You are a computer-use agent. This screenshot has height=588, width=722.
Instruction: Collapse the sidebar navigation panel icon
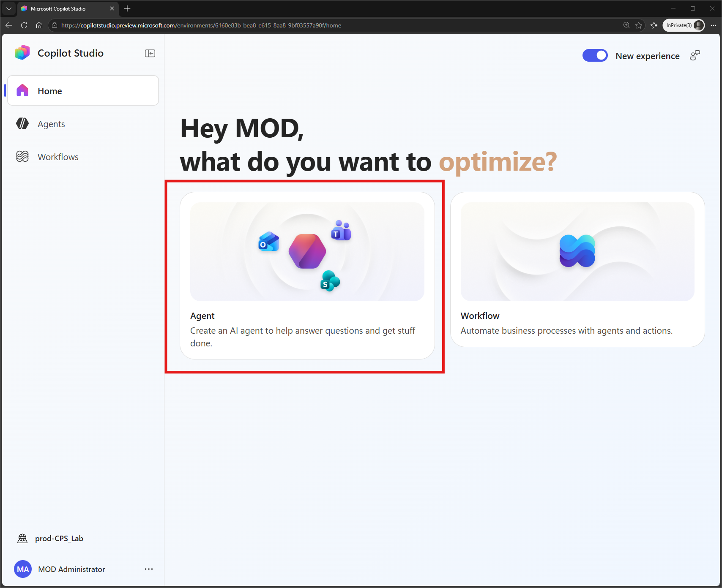click(x=150, y=53)
